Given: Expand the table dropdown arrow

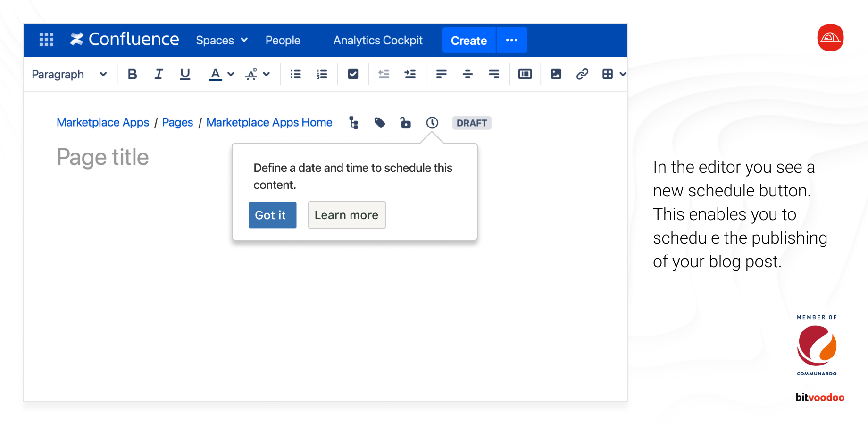Looking at the screenshot, I should click(623, 74).
